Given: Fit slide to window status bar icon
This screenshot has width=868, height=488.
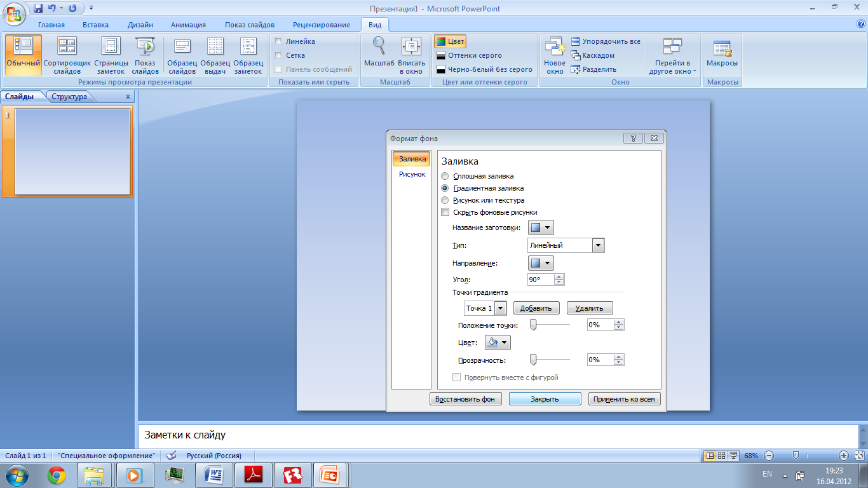Looking at the screenshot, I should pos(861,456).
